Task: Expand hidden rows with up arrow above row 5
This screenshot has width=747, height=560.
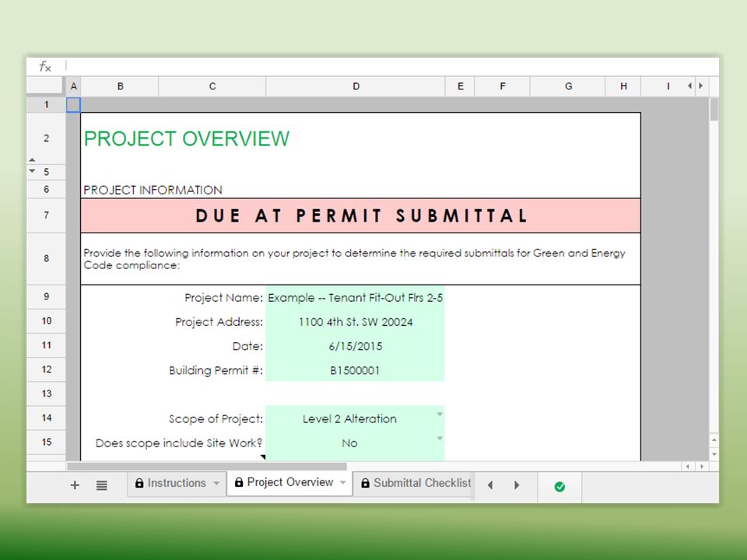Action: coord(32,159)
